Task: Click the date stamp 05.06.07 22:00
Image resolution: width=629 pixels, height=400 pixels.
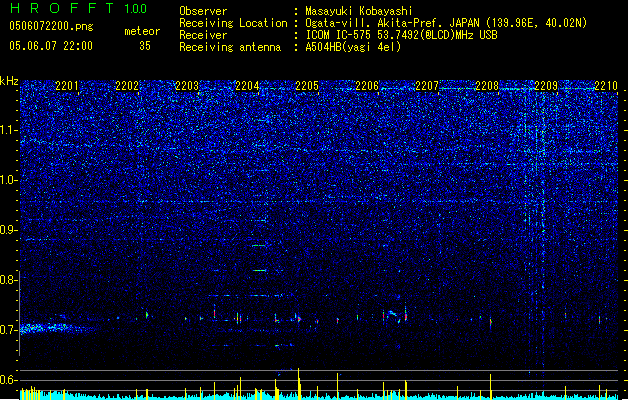Action: point(51,46)
